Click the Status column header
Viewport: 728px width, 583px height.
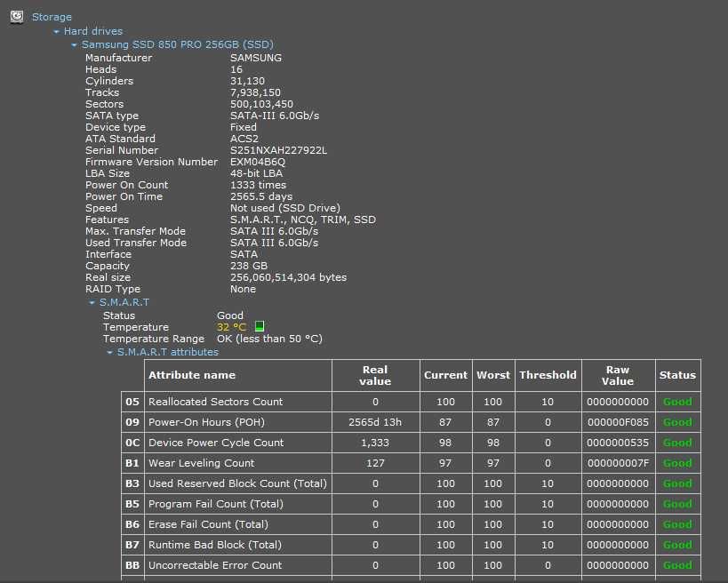point(677,375)
